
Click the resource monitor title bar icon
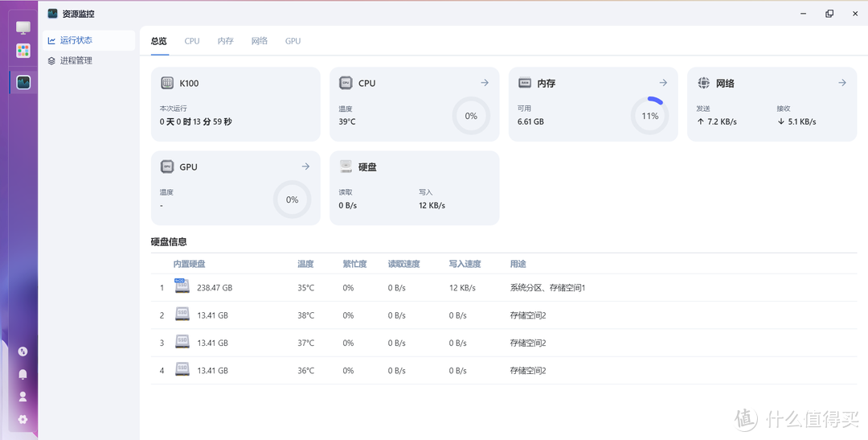52,14
